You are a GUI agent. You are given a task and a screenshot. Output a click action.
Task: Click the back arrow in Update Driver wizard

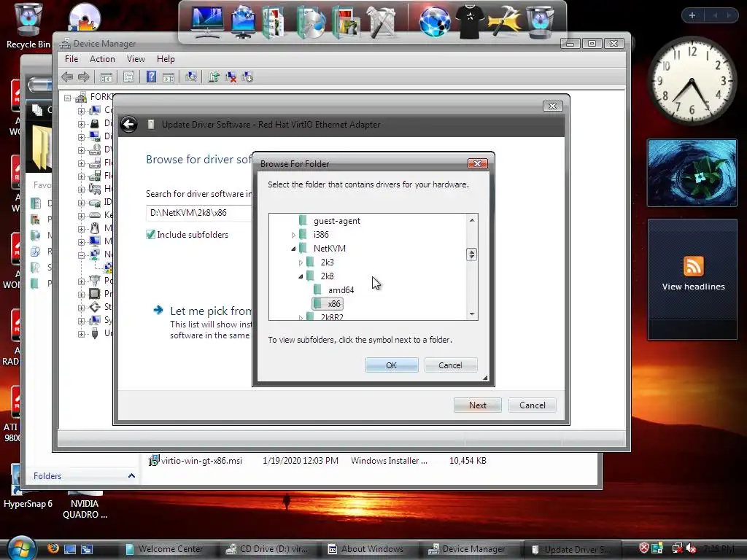coord(128,125)
